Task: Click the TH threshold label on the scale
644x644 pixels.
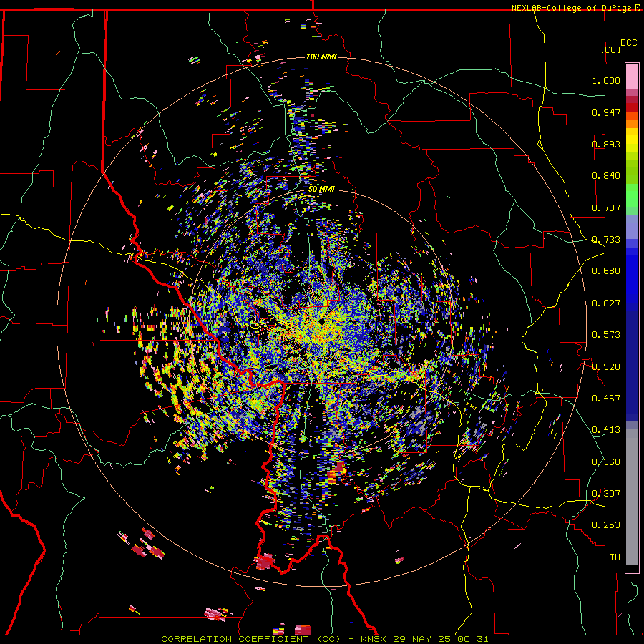Action: coord(615,557)
